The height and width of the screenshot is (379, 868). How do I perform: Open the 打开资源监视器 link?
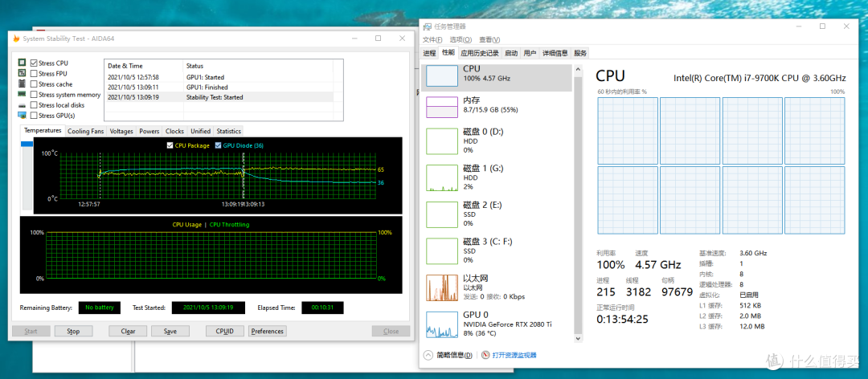click(514, 355)
